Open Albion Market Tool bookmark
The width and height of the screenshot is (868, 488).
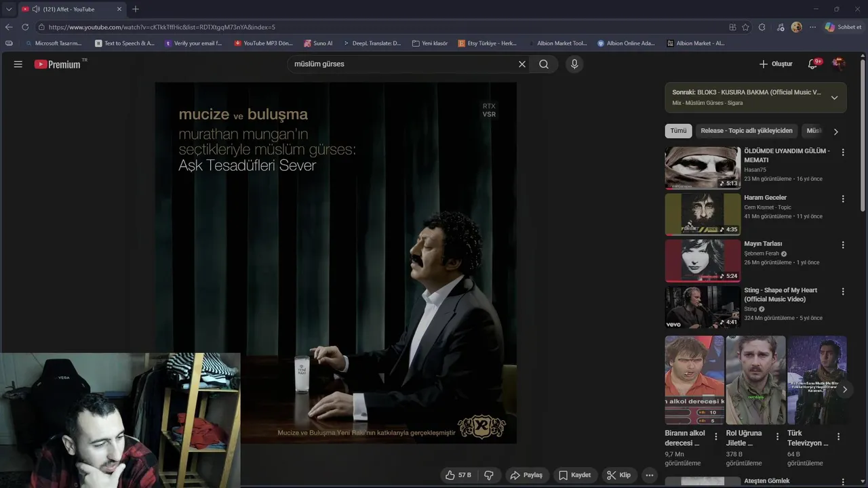click(557, 43)
